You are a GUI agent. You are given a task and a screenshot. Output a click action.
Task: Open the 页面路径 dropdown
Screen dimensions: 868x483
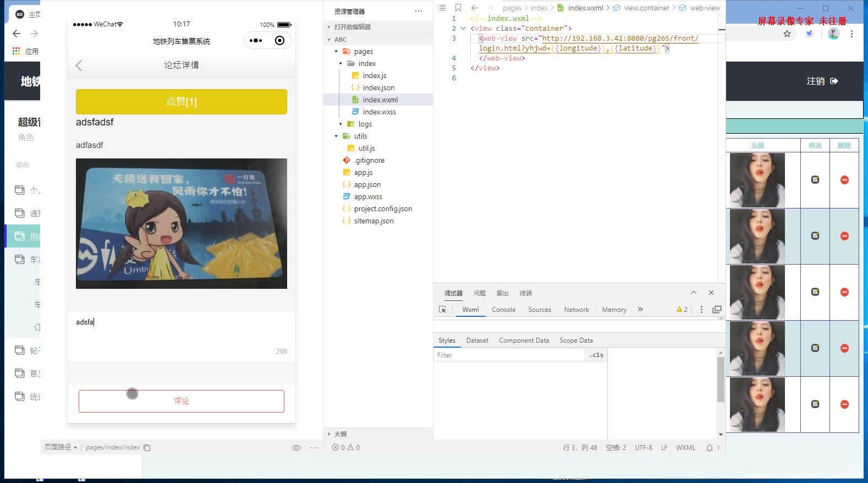tap(61, 448)
